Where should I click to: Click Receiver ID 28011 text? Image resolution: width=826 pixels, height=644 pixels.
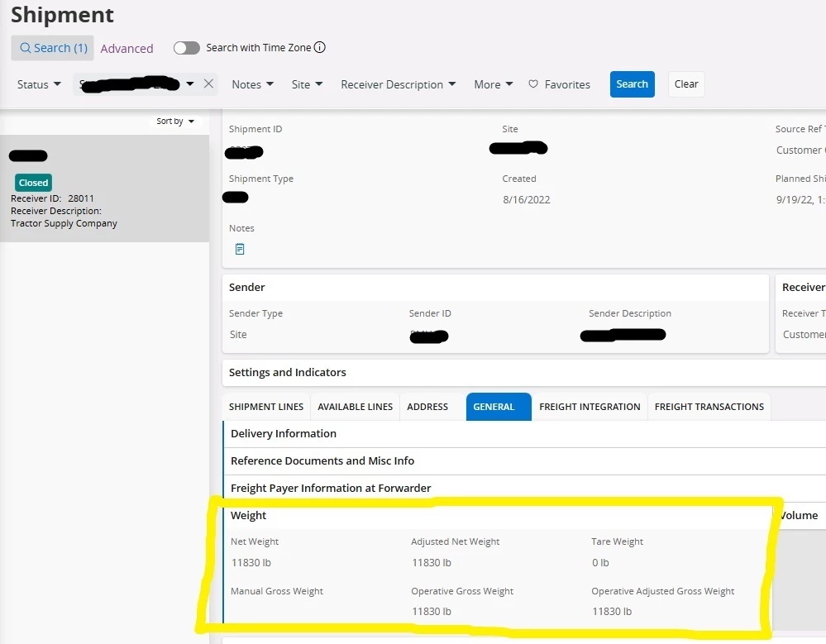point(52,198)
